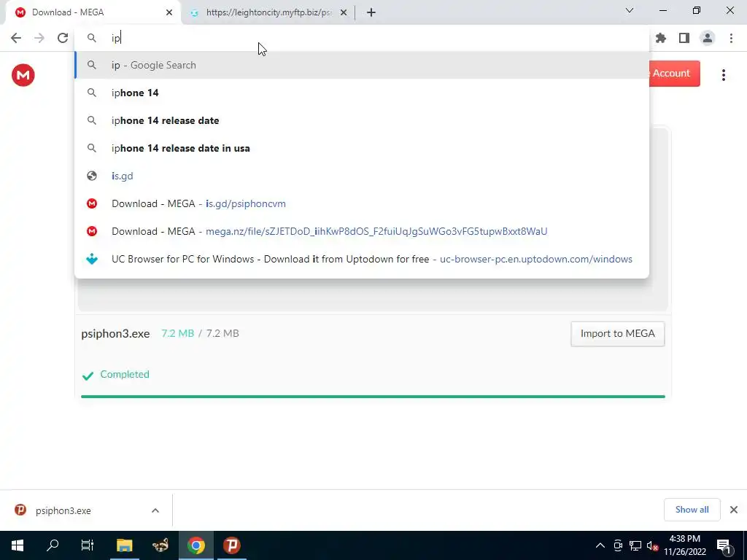Click the Meet Now tray icon
This screenshot has width=747, height=560.
pos(618,545)
